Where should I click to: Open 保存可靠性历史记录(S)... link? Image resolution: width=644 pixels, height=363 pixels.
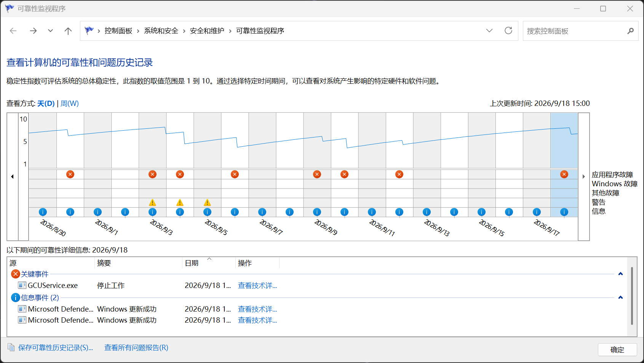[x=56, y=347]
